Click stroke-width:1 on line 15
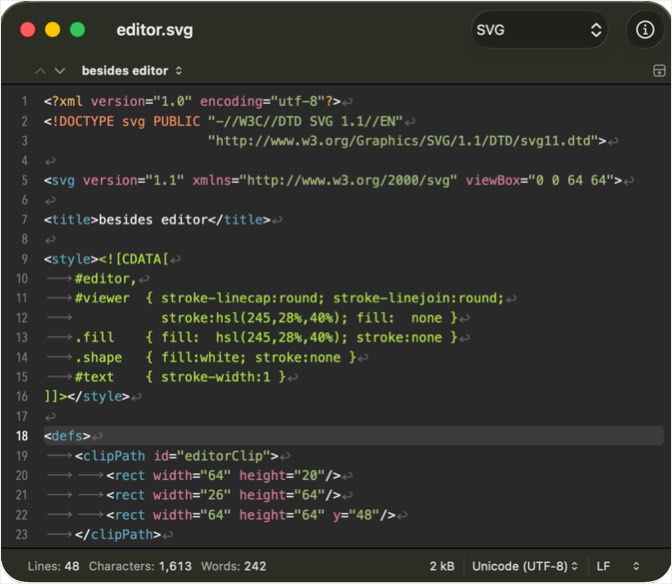The width and height of the screenshot is (672, 584). (x=216, y=377)
